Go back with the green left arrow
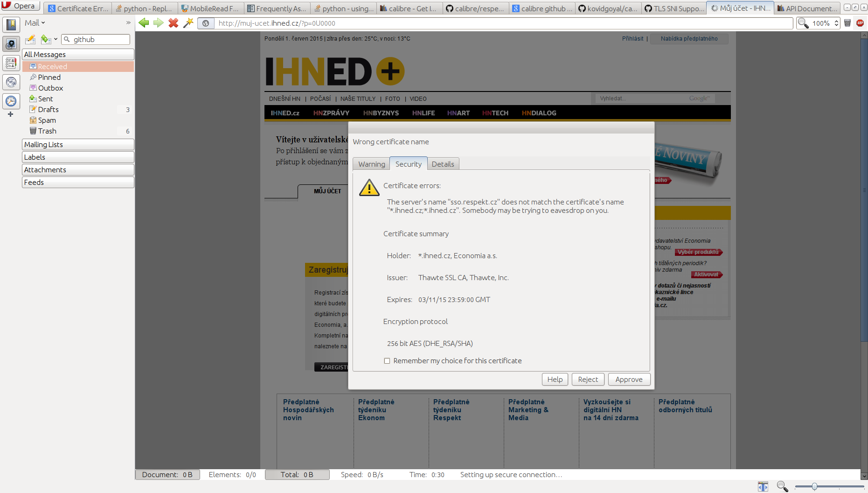868x493 pixels. point(144,23)
